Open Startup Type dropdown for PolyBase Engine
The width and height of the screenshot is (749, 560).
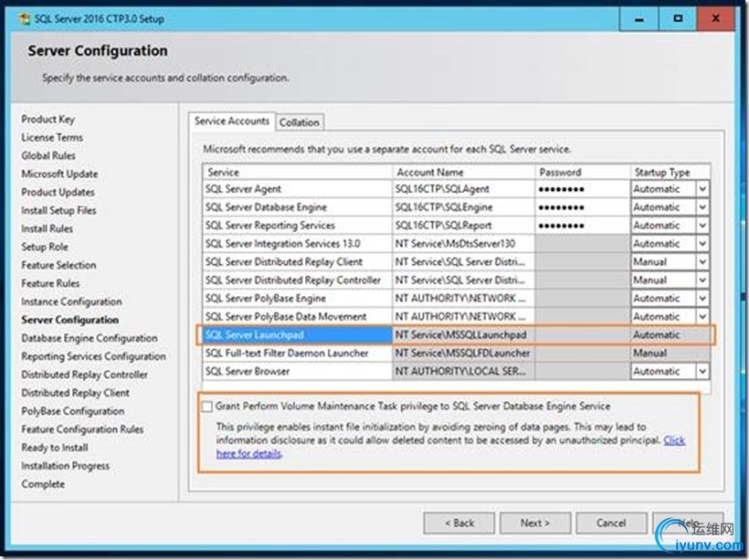[702, 298]
